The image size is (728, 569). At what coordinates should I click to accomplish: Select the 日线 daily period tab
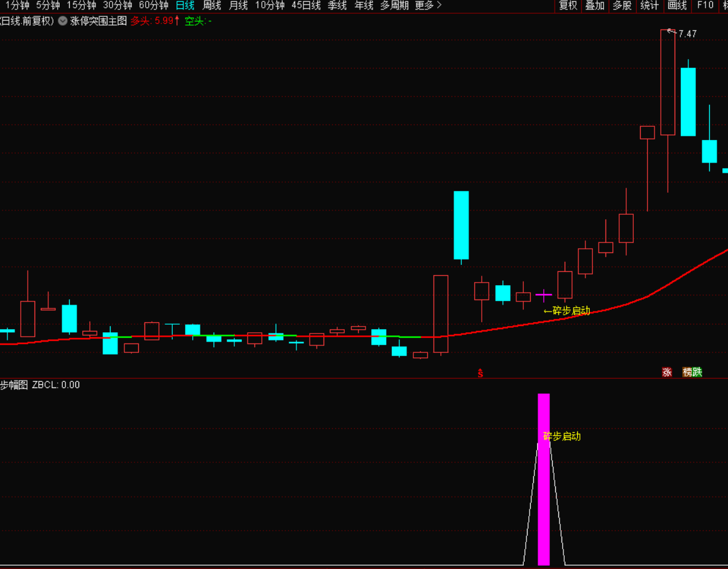click(185, 6)
